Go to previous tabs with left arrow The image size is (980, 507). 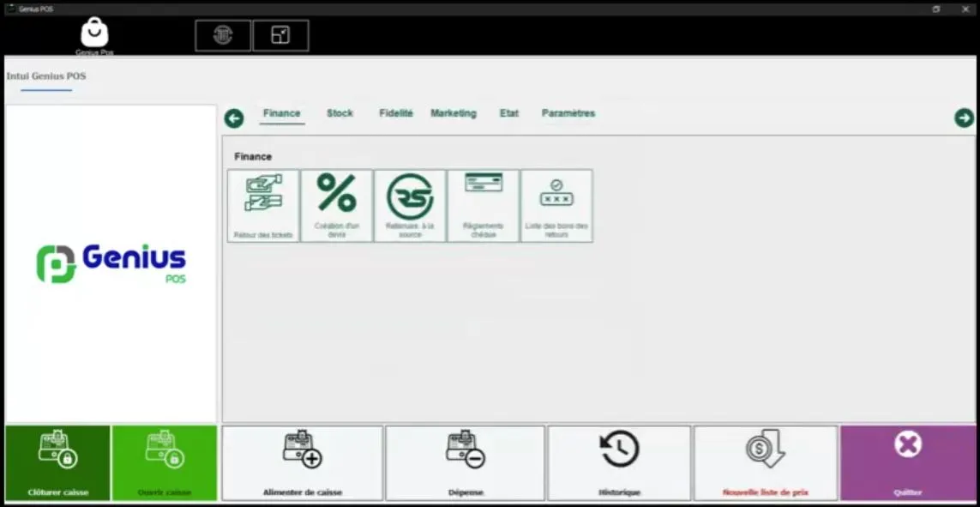pos(234,118)
